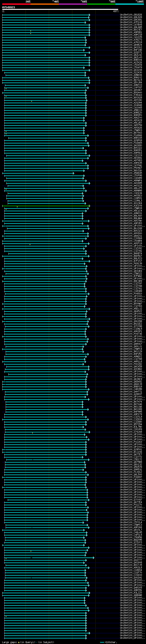
Task: Select hit UniRef100_P50567
Action: coord(131,168)
